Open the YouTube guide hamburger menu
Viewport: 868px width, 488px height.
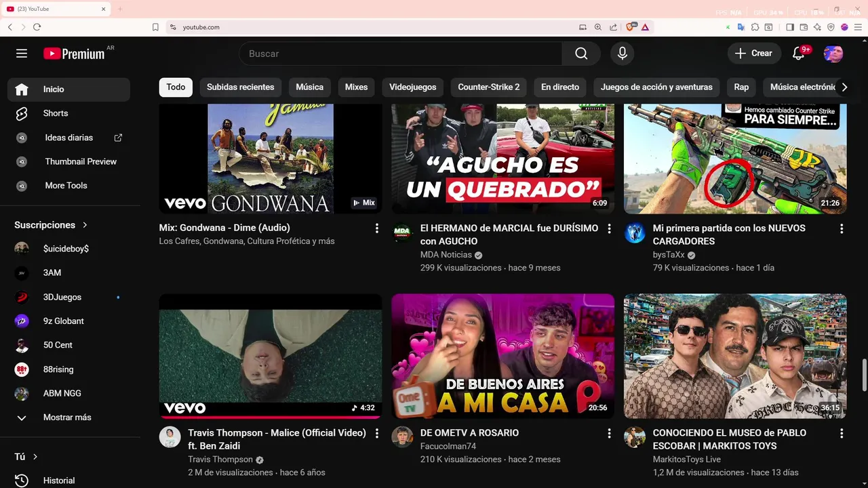22,54
